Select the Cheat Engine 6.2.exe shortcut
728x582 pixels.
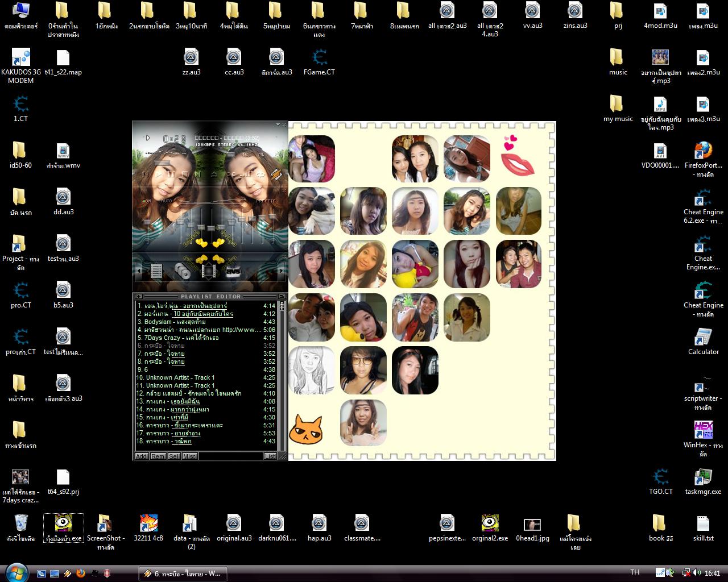click(703, 206)
